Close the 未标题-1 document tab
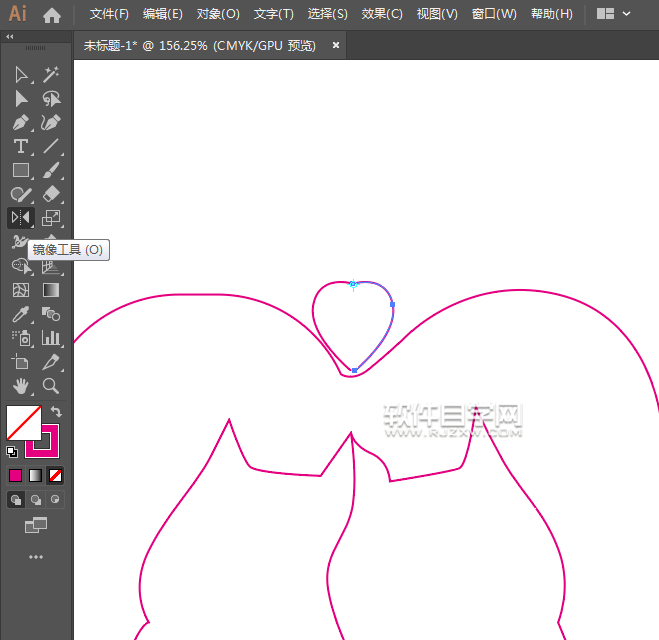The height and width of the screenshot is (640, 659). click(335, 45)
